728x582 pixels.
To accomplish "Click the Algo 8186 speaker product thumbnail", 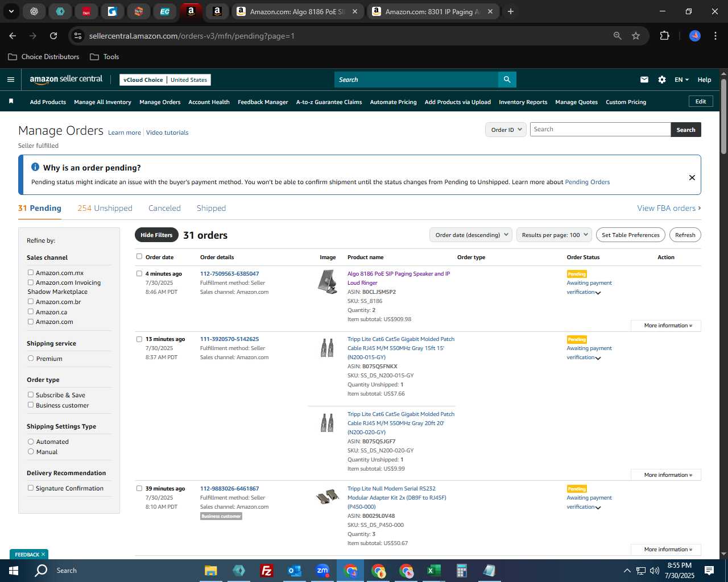I will tap(328, 282).
